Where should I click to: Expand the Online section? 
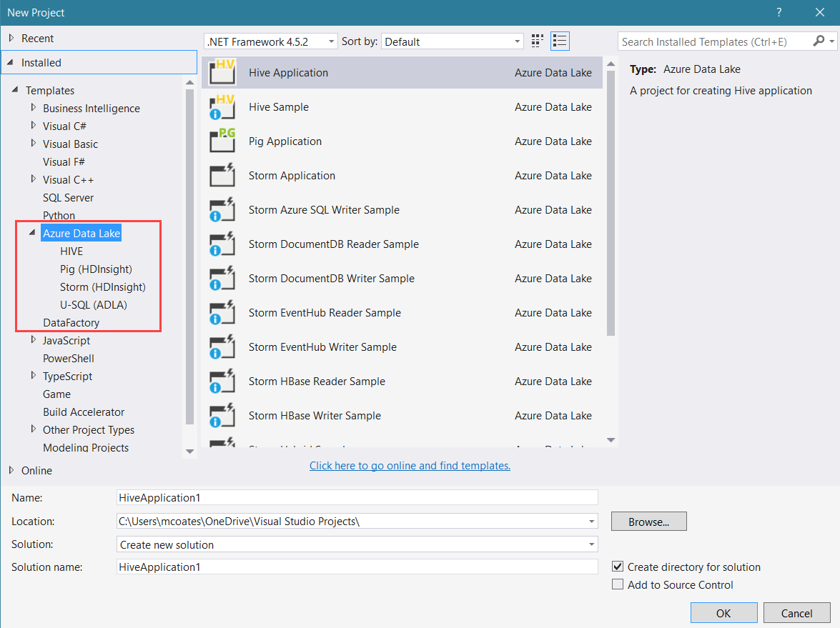click(11, 470)
